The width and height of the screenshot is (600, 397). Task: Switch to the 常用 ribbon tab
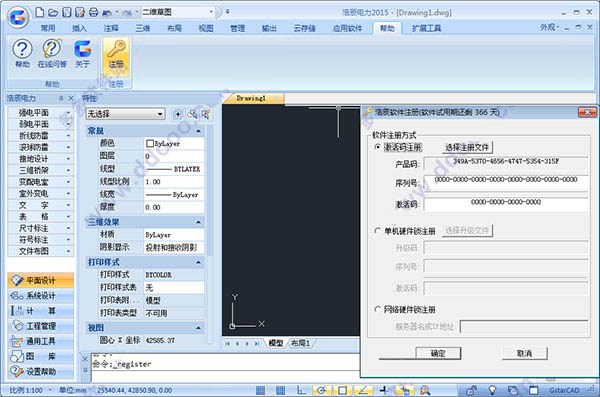[48, 28]
